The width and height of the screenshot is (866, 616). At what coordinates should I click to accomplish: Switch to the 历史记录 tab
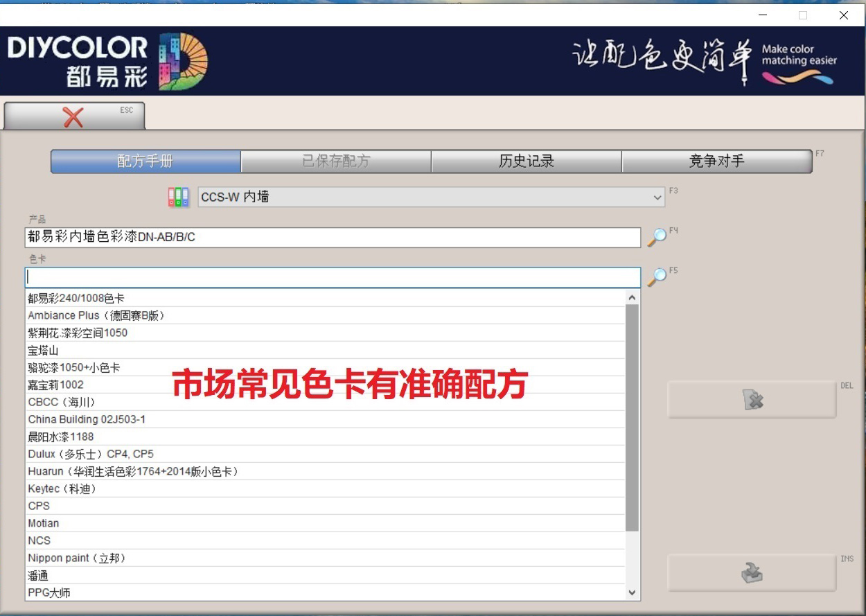[527, 161]
